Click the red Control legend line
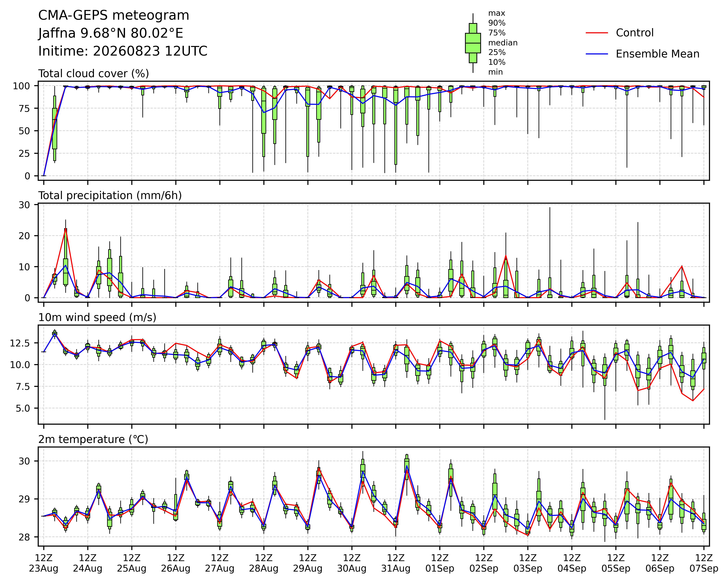Image resolution: width=728 pixels, height=583 pixels. pos(597,33)
